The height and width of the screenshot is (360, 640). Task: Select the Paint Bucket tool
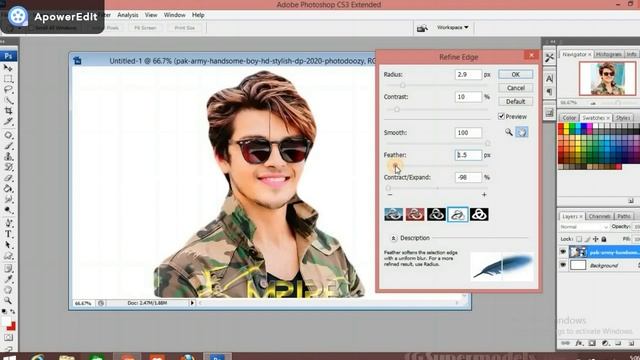[8, 189]
